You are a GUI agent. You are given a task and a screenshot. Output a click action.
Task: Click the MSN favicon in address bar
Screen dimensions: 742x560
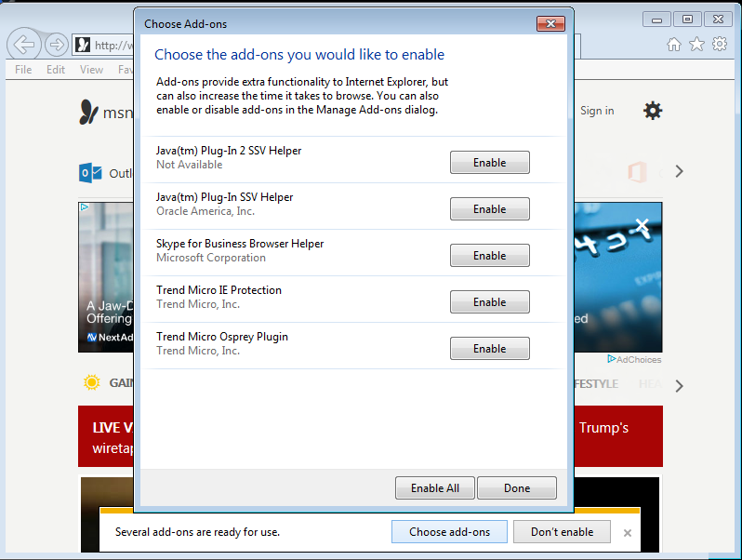(x=83, y=45)
